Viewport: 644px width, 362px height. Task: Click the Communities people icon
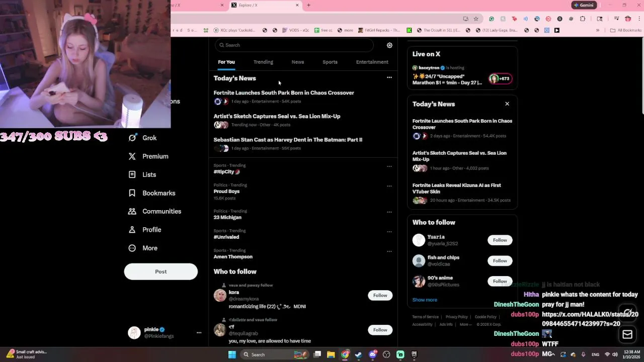pyautogui.click(x=132, y=211)
